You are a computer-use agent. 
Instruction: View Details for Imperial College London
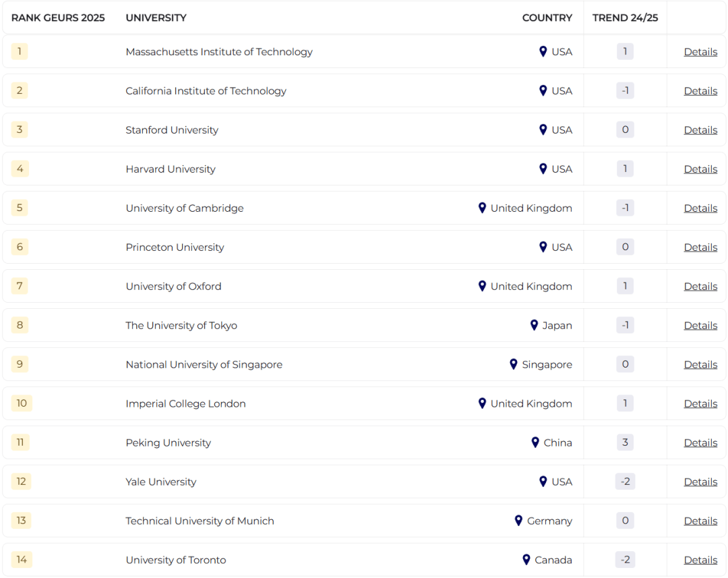(700, 404)
